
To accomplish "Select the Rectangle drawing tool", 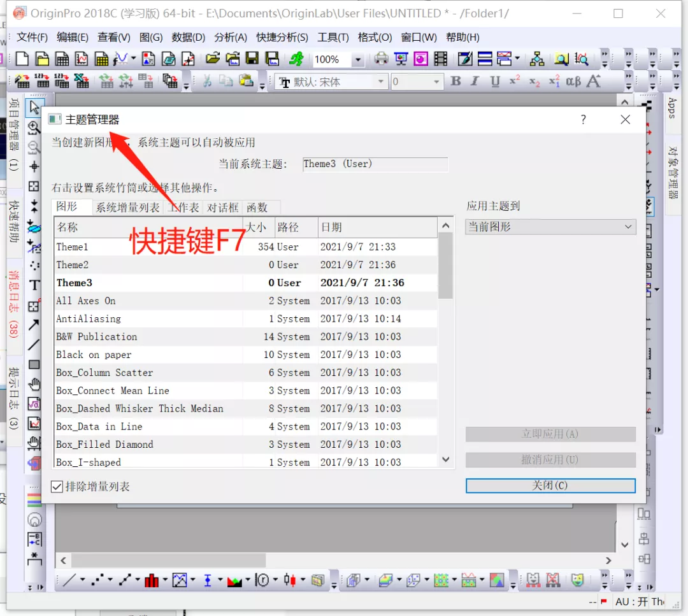I will [x=34, y=364].
